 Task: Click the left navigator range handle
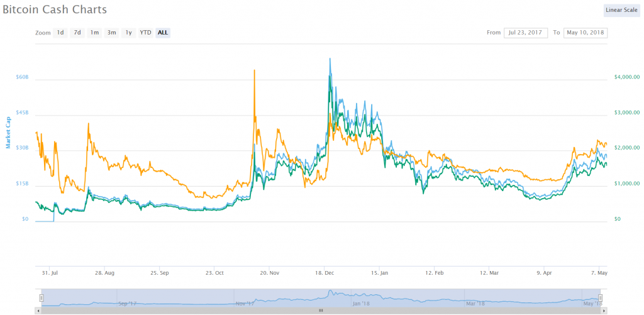pos(42,298)
